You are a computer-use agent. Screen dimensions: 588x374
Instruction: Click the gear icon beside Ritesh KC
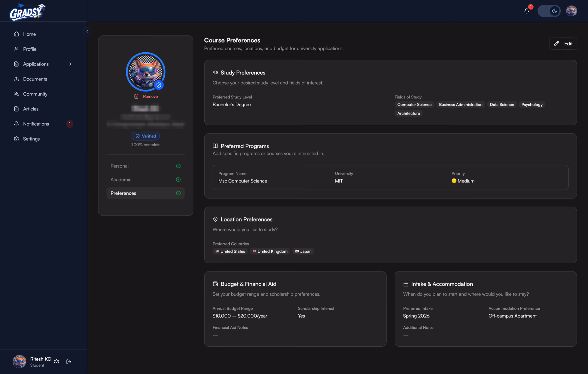[x=57, y=362]
